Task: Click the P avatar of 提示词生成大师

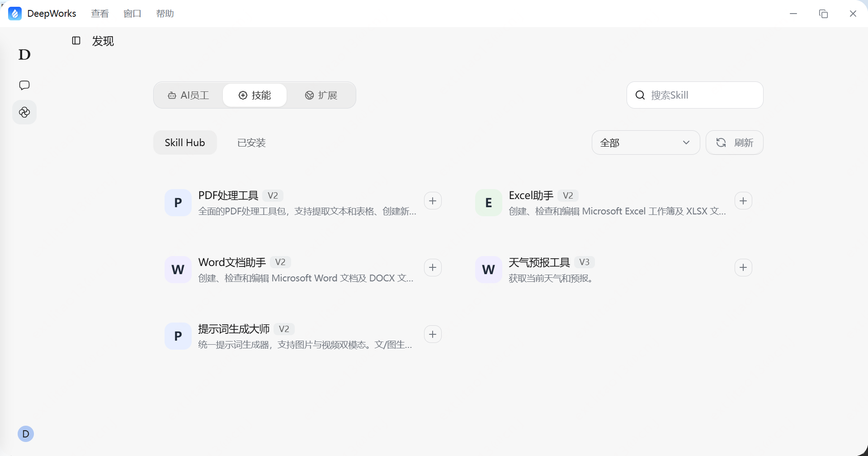Action: [178, 336]
